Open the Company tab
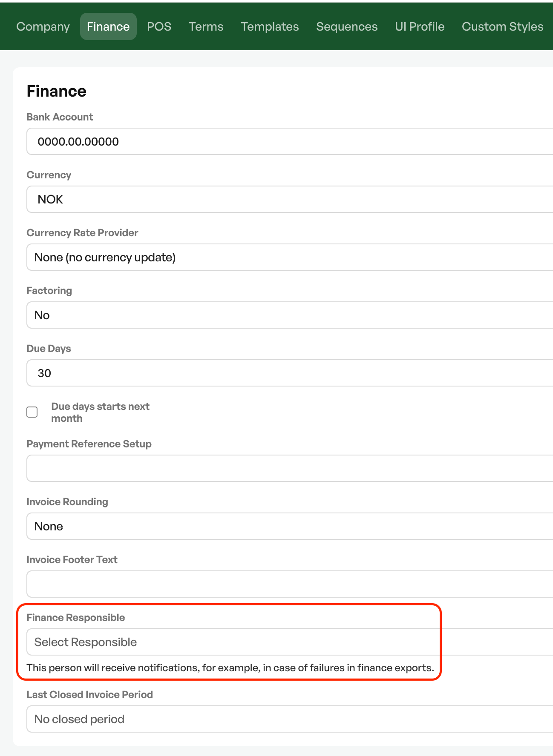Image resolution: width=553 pixels, height=756 pixels. (x=43, y=26)
